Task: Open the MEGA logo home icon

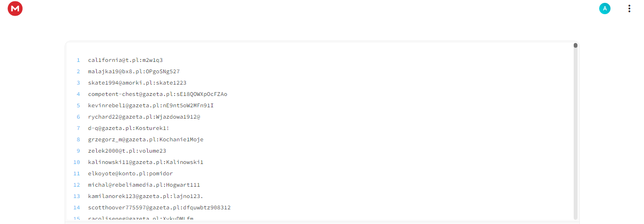Action: click(15, 9)
